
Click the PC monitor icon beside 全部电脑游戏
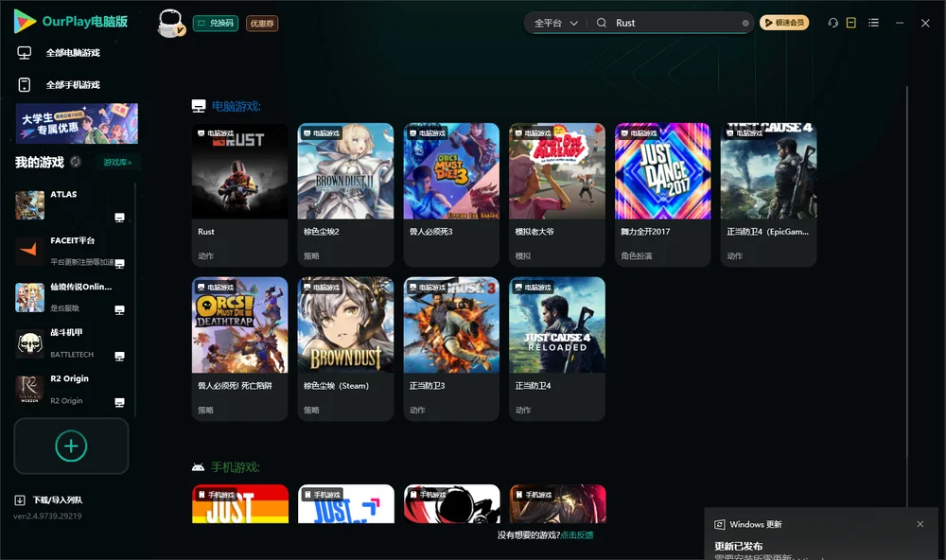click(x=25, y=53)
